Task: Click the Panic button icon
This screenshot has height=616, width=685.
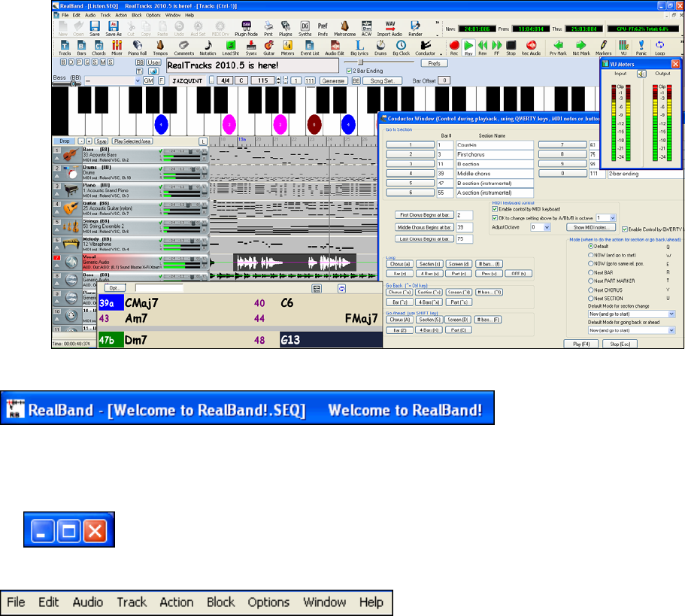Action: click(641, 47)
